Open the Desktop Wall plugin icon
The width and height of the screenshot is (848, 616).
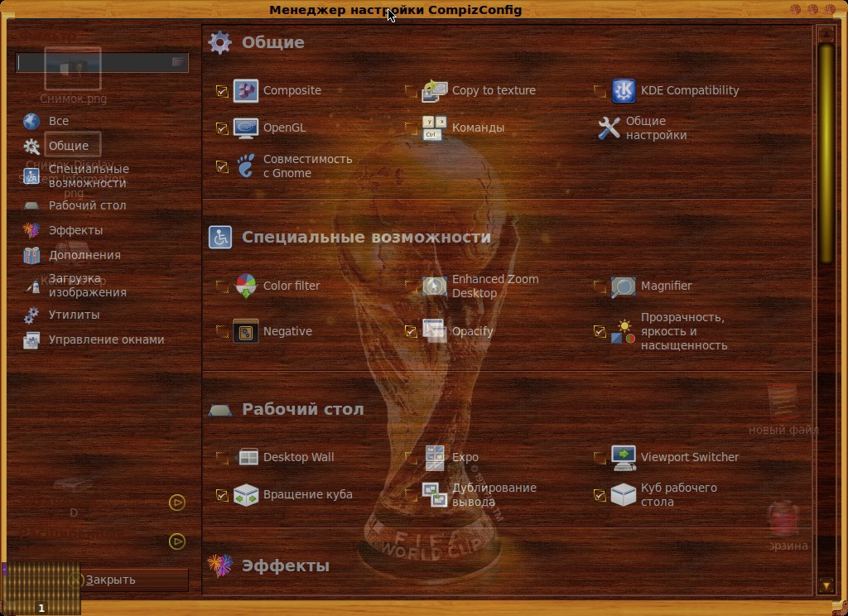tap(247, 457)
